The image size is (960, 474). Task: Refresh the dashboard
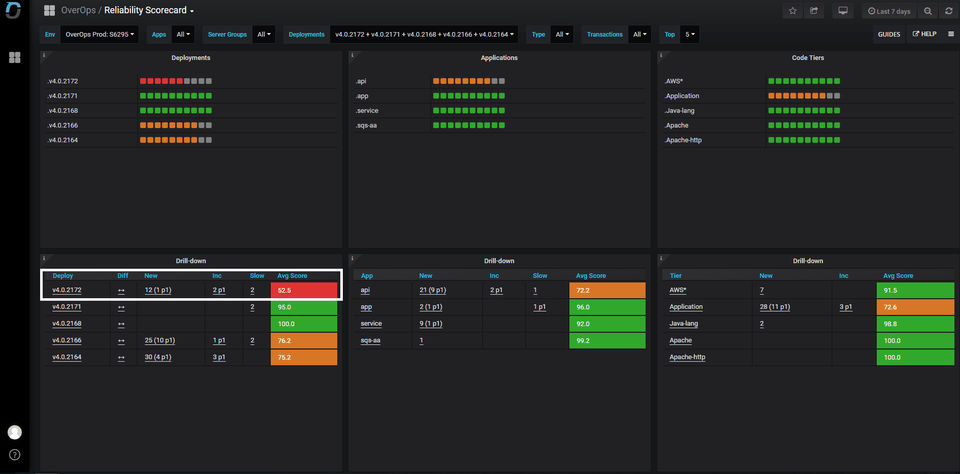(948, 11)
